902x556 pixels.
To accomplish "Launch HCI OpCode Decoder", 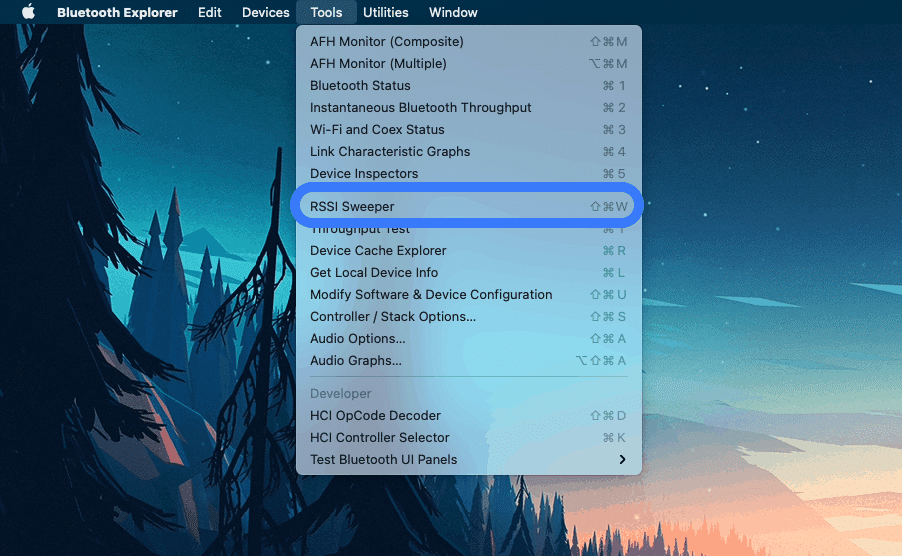I will (x=469, y=415).
